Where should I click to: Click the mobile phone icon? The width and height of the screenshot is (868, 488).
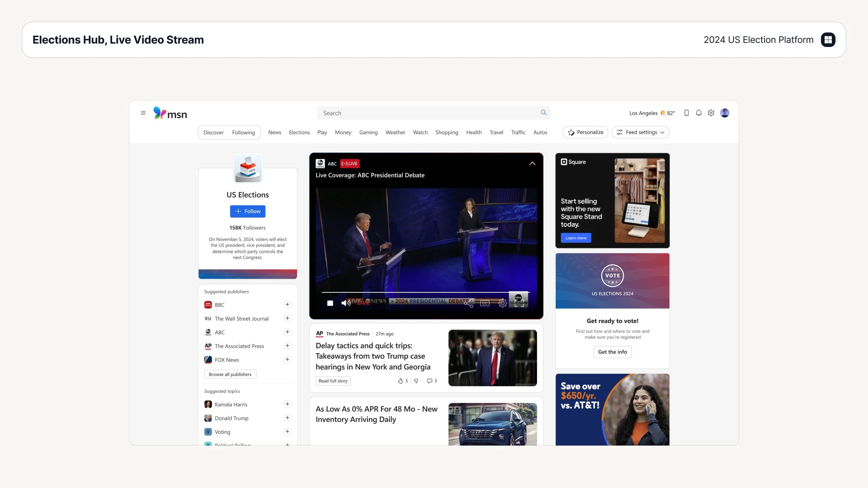[686, 113]
